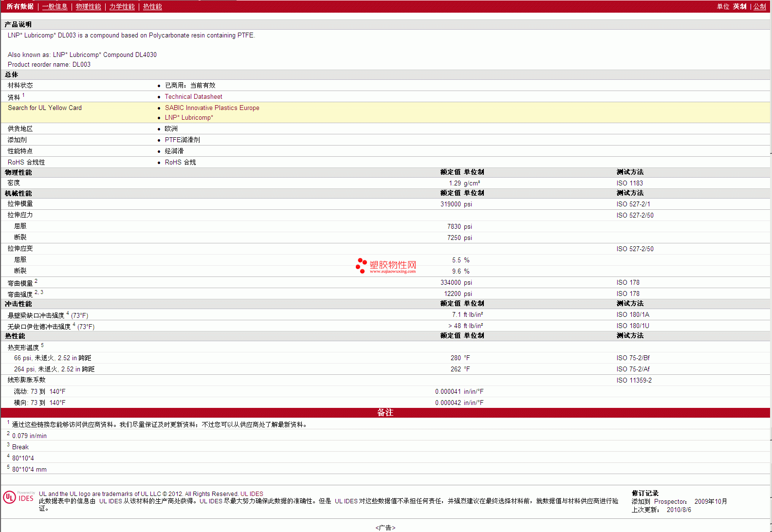The height and width of the screenshot is (532, 772).
Task: Click test method ISO 527-2/1
Action: [x=633, y=204]
